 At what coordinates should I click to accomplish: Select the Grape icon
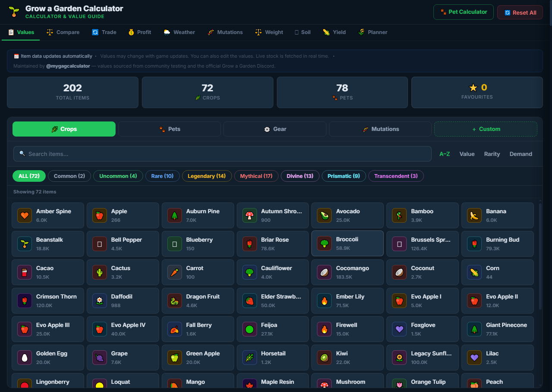[x=100, y=358]
